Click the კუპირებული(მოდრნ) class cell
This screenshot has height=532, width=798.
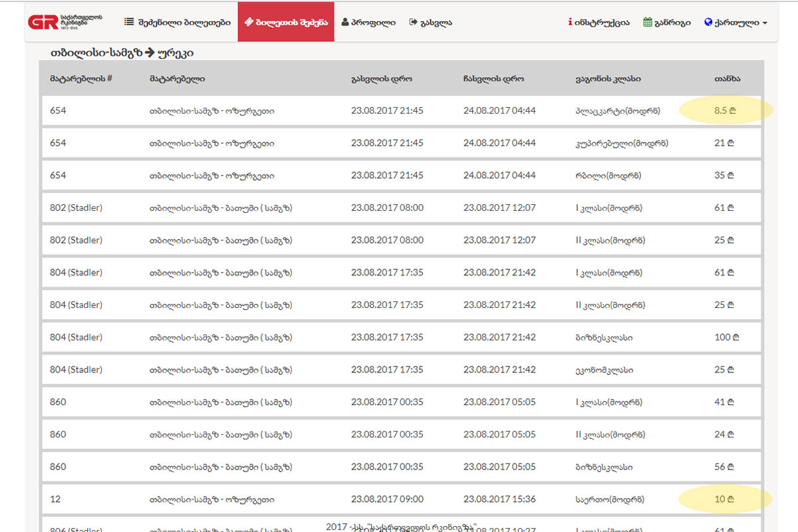click(x=622, y=143)
